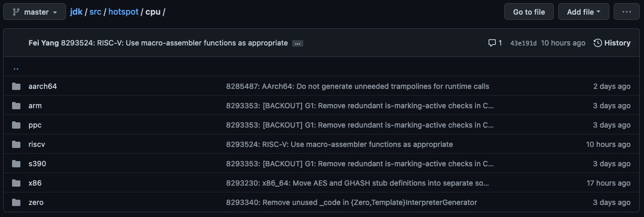Screen dimensions: 644x217
Task: Click the aarch64 folder icon
Action: [x=16, y=86]
